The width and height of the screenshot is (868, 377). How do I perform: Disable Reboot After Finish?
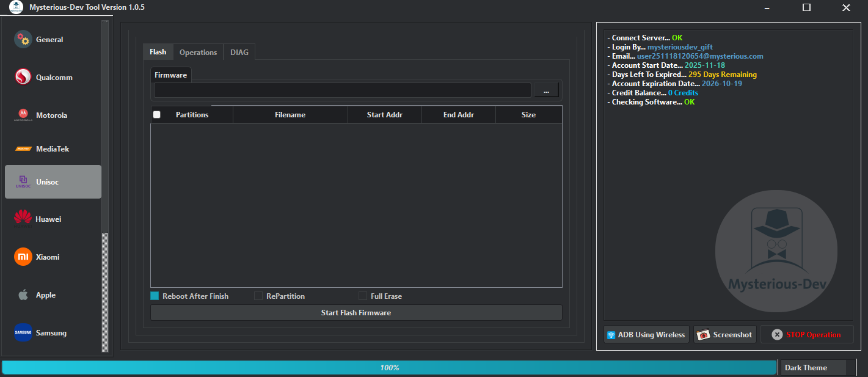point(154,296)
